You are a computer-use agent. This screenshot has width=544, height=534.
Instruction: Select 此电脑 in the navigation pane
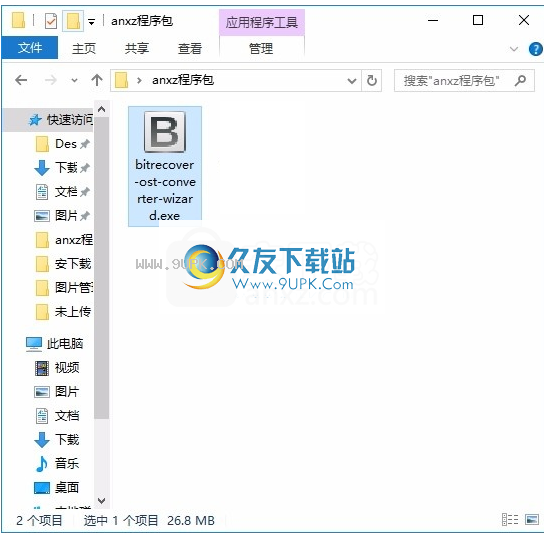(x=55, y=344)
